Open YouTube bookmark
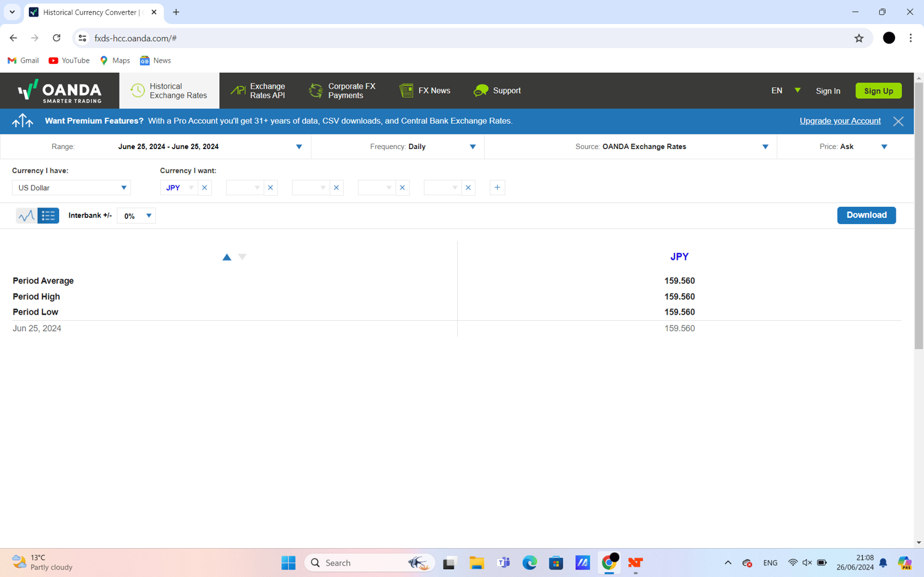 click(69, 60)
